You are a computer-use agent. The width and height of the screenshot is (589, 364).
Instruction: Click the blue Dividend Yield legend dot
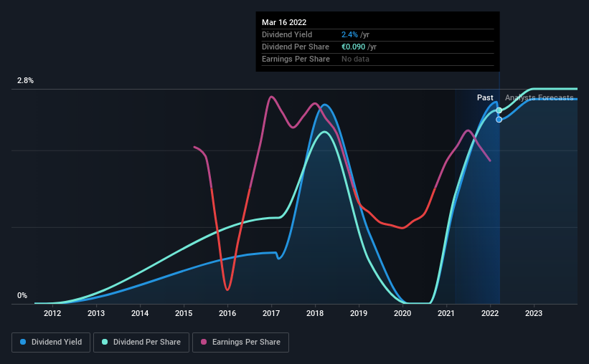23,342
